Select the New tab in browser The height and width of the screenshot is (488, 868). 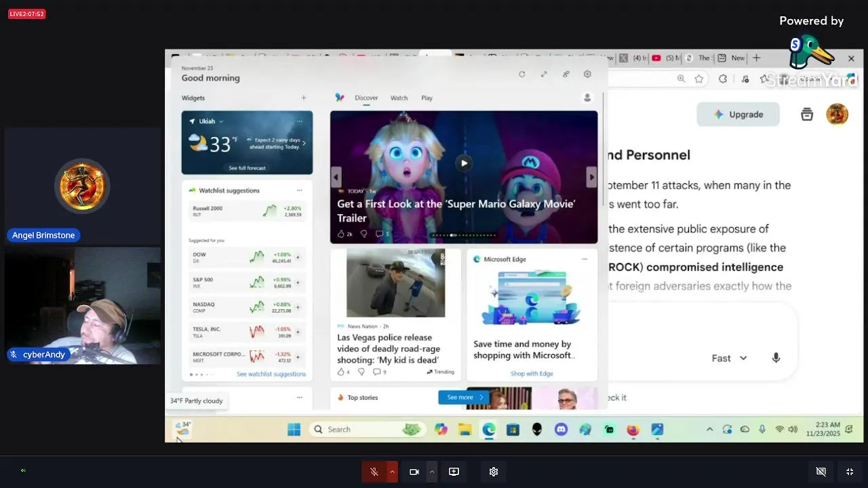[732, 58]
